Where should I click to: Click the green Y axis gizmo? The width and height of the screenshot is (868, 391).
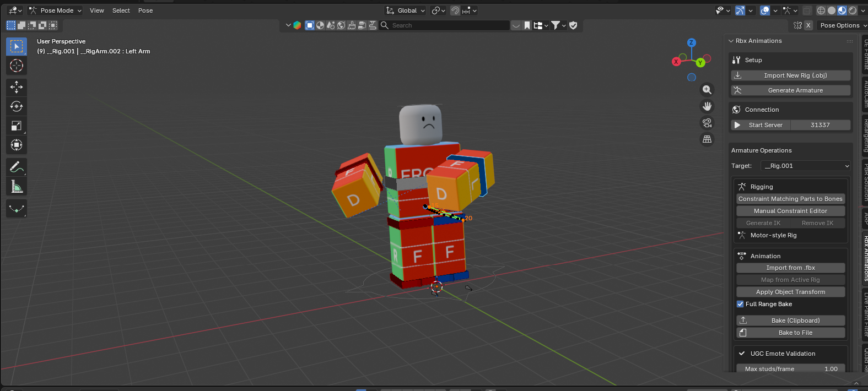(x=700, y=63)
